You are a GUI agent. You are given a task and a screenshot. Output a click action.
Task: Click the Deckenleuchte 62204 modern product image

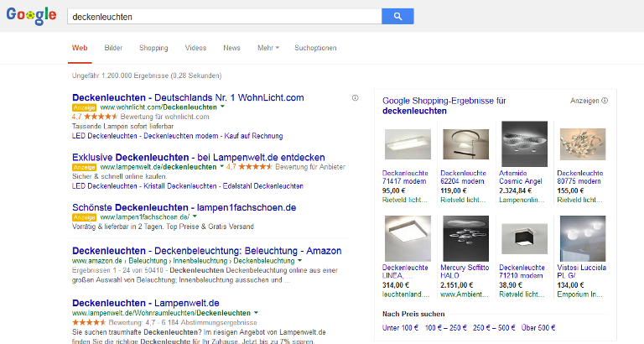465,144
